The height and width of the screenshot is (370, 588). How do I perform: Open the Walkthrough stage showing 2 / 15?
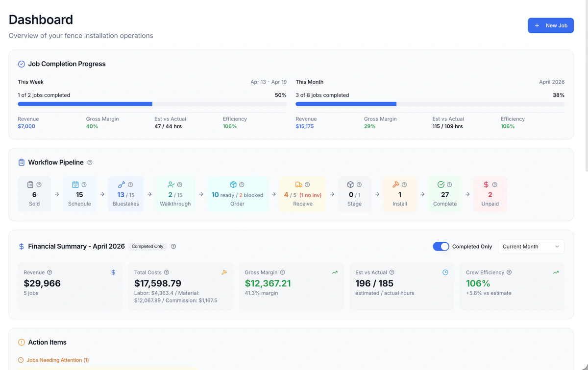pos(175,194)
